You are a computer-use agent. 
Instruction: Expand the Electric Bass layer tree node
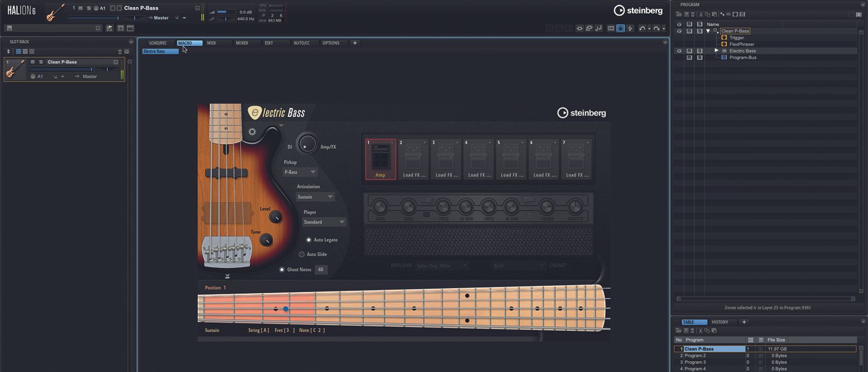pyautogui.click(x=716, y=51)
